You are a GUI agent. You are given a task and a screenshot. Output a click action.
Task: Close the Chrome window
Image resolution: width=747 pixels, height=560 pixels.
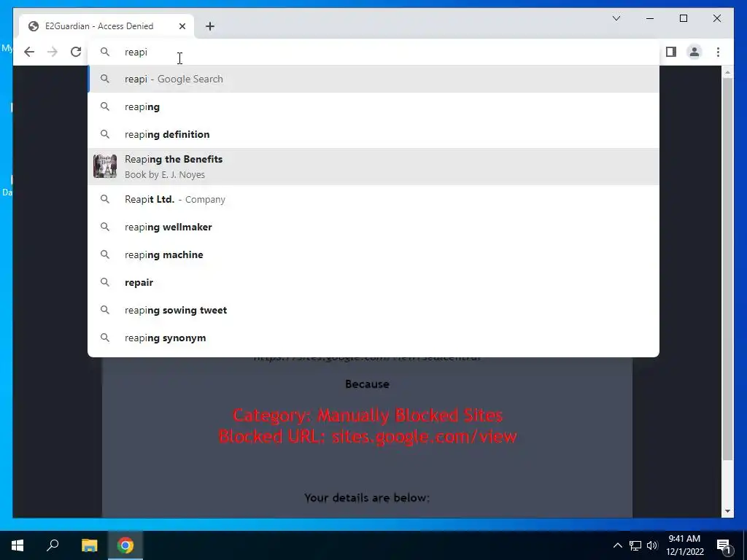click(x=717, y=18)
